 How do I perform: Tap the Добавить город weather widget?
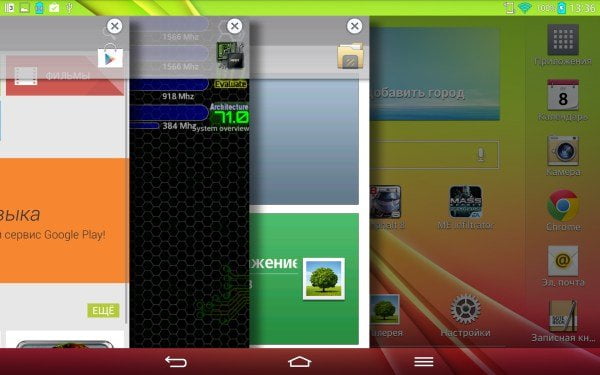435,74
